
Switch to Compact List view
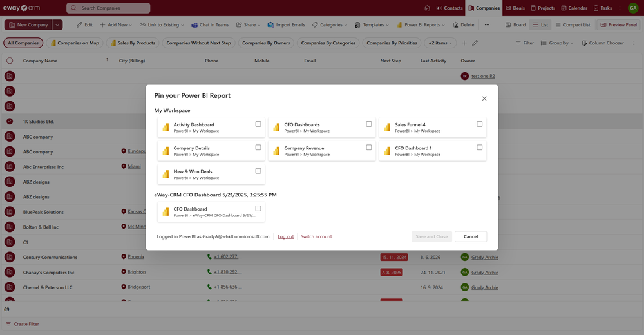click(x=573, y=24)
